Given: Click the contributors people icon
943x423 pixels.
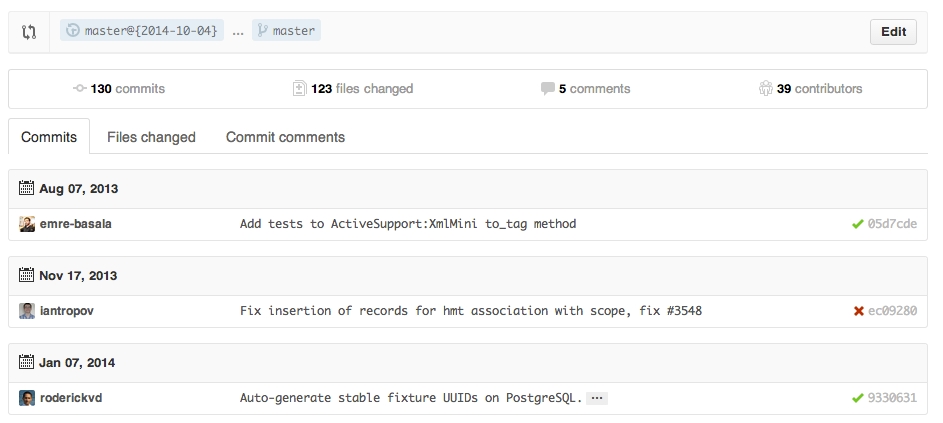Looking at the screenshot, I should (x=766, y=89).
